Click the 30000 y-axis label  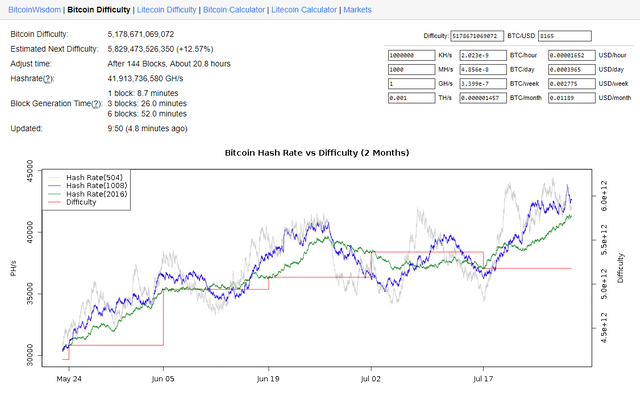(30, 355)
